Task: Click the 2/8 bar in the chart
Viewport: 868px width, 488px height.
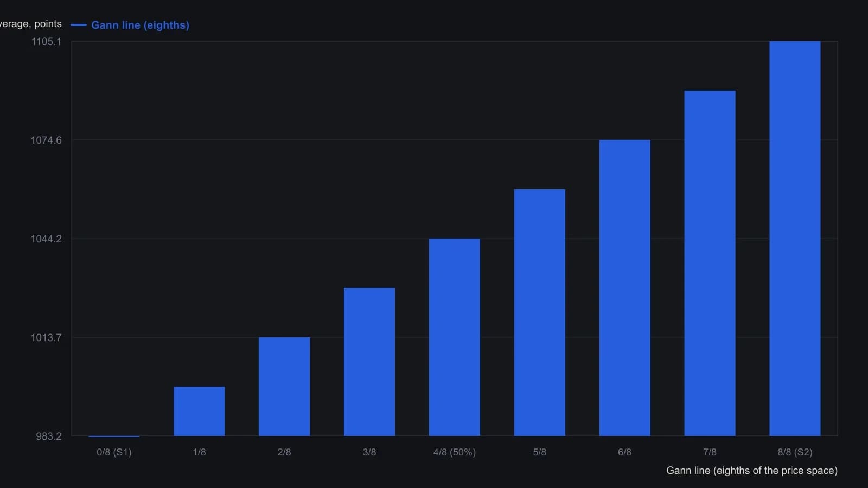Action: coord(284,387)
